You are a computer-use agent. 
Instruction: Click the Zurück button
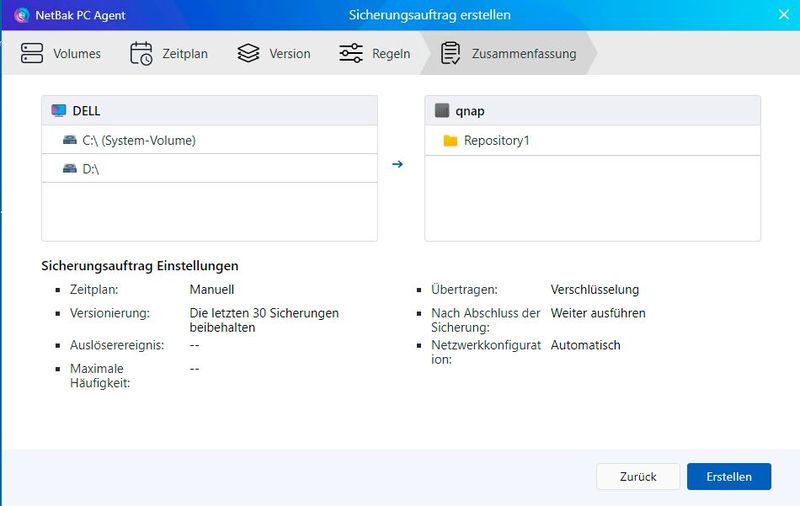tap(638, 476)
